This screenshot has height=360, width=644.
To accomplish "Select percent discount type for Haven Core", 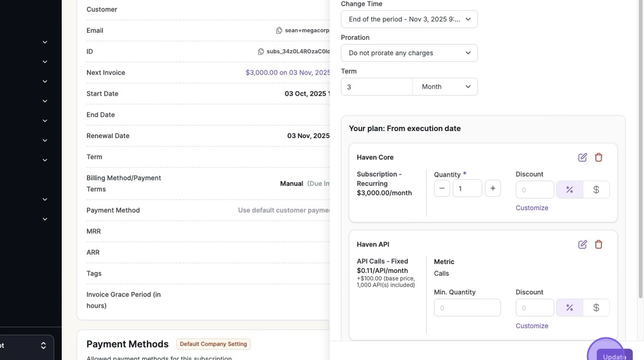I will tap(569, 190).
